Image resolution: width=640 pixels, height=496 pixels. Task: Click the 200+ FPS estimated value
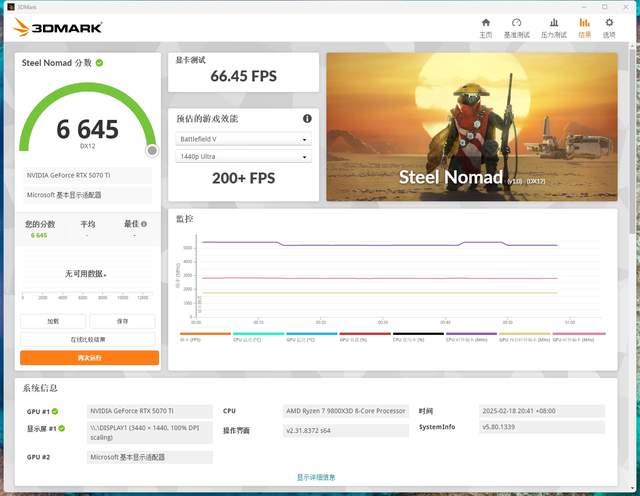click(x=243, y=178)
